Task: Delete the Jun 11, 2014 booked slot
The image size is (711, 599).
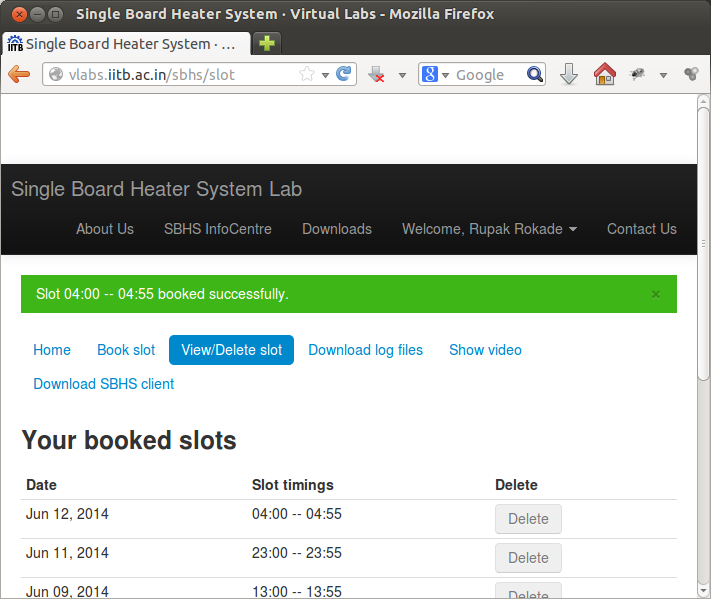Action: pyautogui.click(x=528, y=558)
